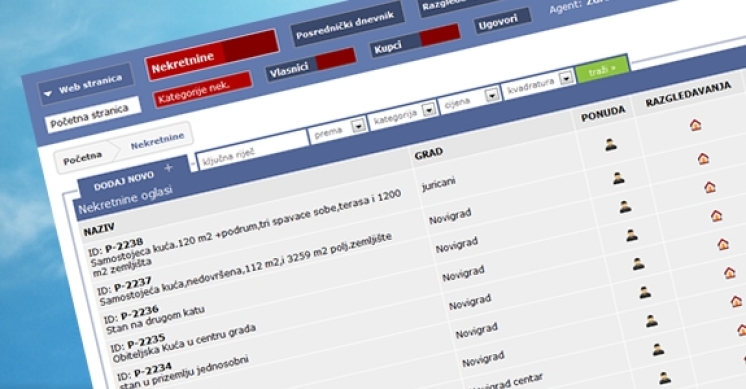The image size is (746, 389).
Task: Open the cijena dropdown
Action: [492, 96]
